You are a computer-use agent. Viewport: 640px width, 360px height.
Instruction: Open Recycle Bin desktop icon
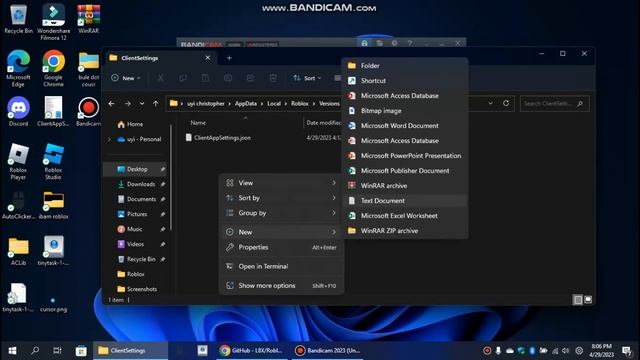[x=18, y=19]
